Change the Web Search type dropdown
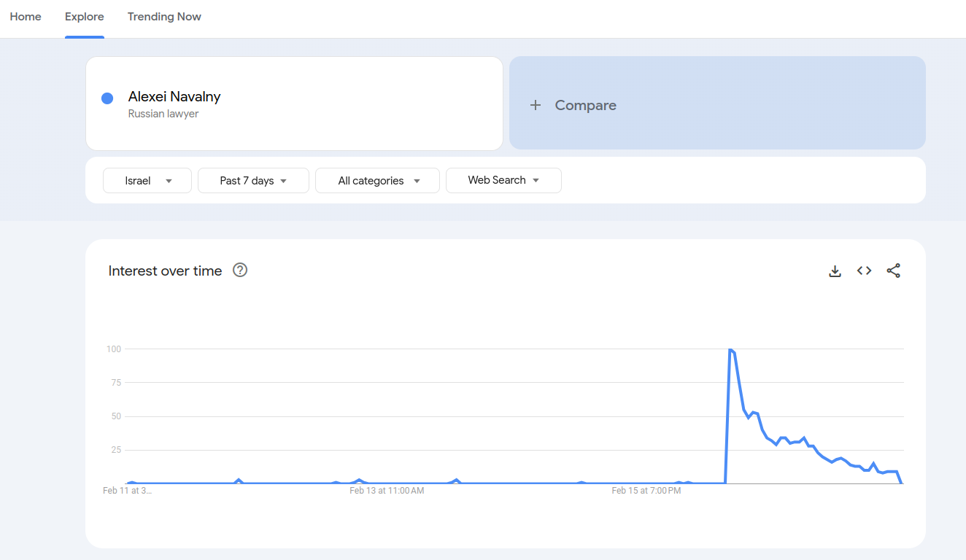Viewport: 966px width, 560px height. pos(503,180)
